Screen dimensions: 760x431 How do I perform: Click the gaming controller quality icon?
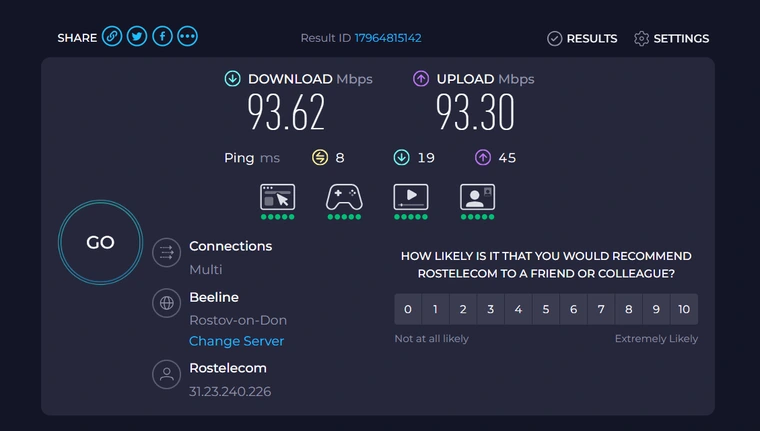coord(344,197)
